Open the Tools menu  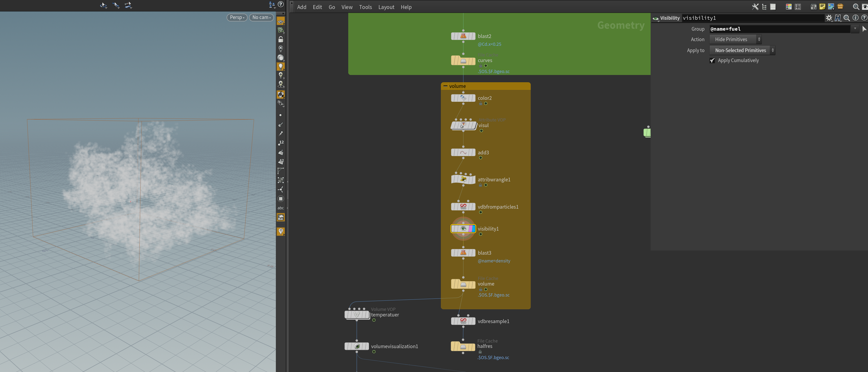365,7
